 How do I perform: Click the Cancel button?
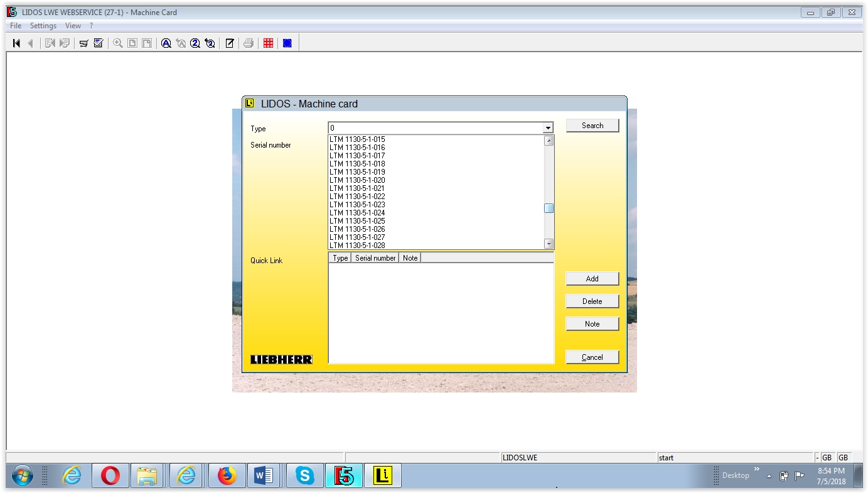592,357
